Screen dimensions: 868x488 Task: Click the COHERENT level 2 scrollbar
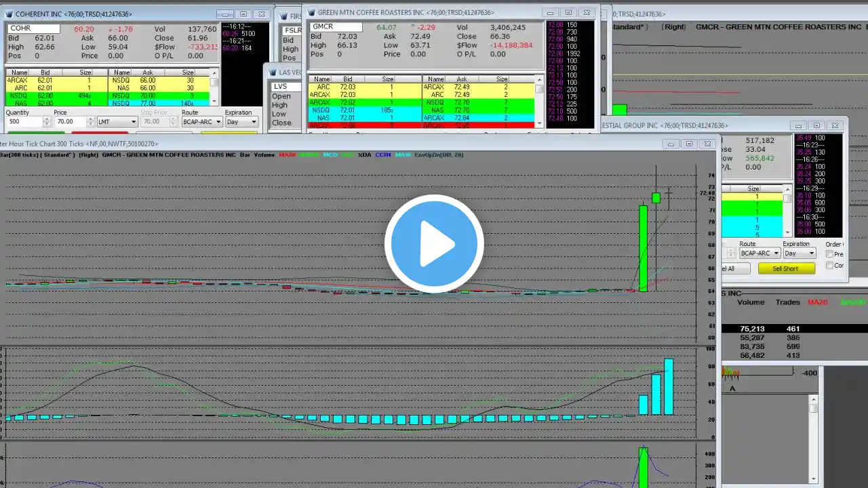pyautogui.click(x=214, y=88)
